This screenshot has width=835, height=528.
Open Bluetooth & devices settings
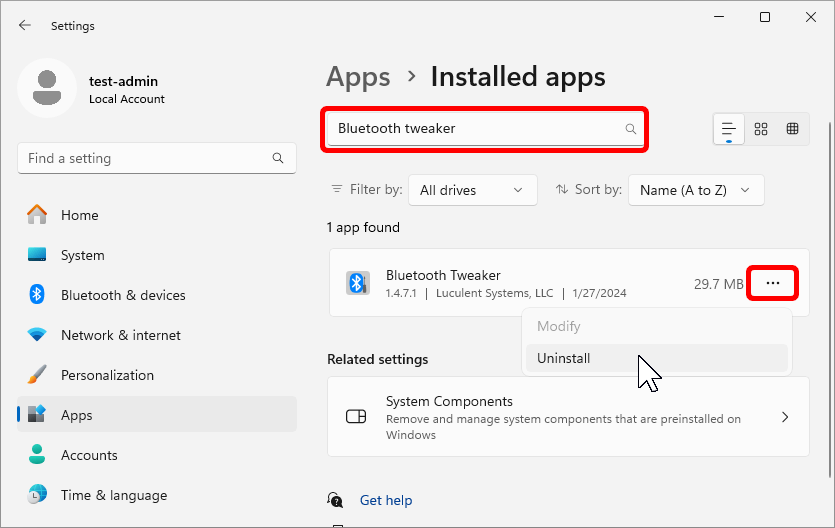(x=157, y=295)
